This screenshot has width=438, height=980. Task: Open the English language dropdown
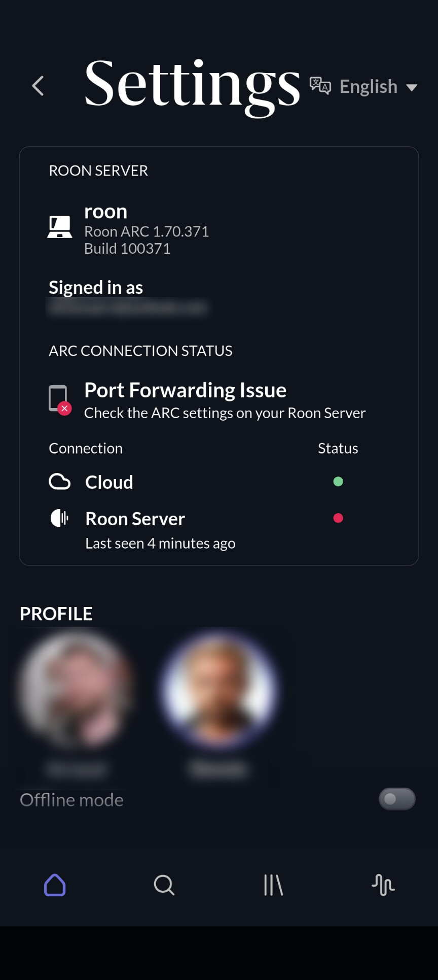coord(369,87)
